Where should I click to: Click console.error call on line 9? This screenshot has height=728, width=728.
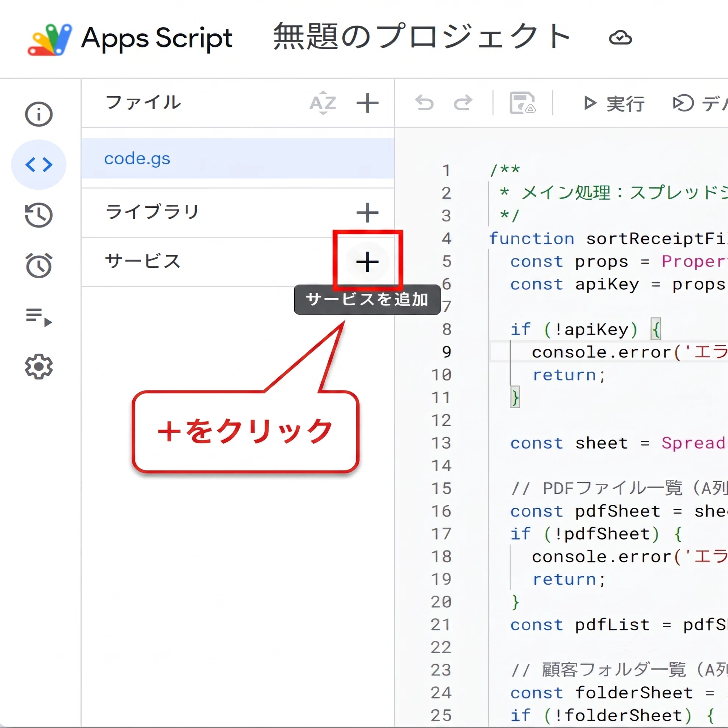tap(630, 353)
